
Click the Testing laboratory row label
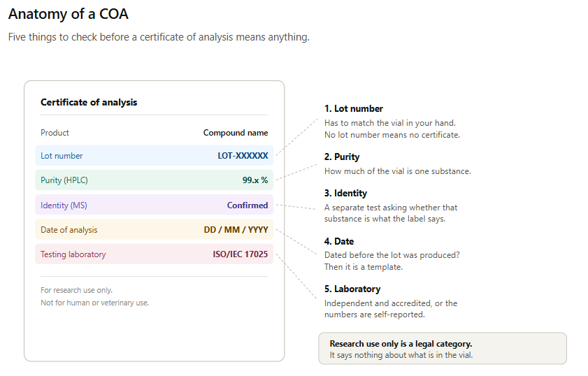[73, 254]
